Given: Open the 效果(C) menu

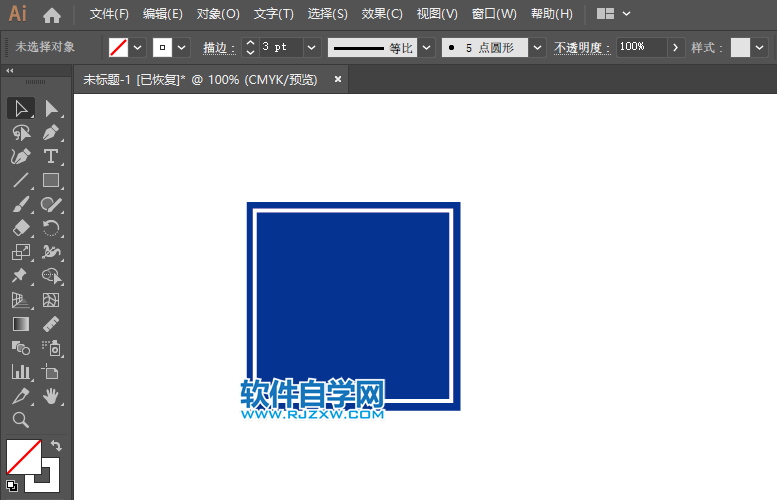Looking at the screenshot, I should pos(382,15).
